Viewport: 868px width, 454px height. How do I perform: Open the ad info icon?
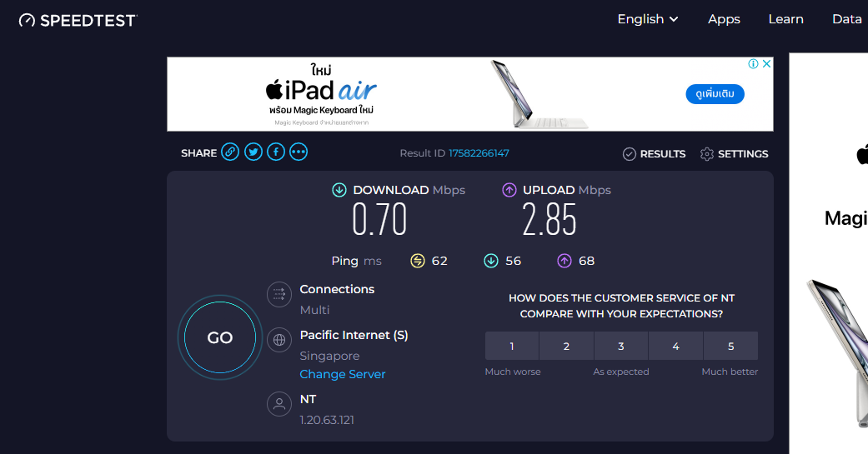[754, 63]
